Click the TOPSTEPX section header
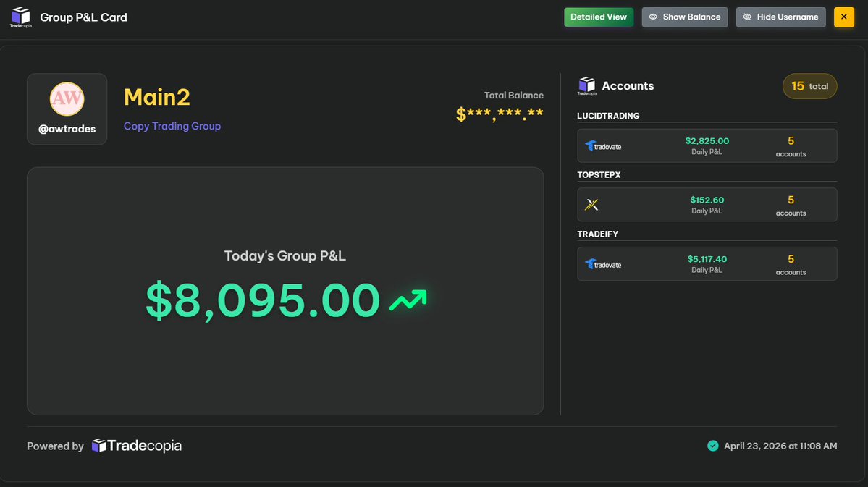The image size is (868, 487). tap(599, 175)
